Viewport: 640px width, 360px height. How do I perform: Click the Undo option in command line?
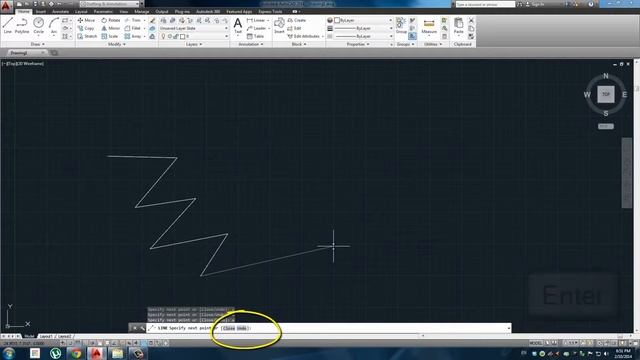pos(242,328)
